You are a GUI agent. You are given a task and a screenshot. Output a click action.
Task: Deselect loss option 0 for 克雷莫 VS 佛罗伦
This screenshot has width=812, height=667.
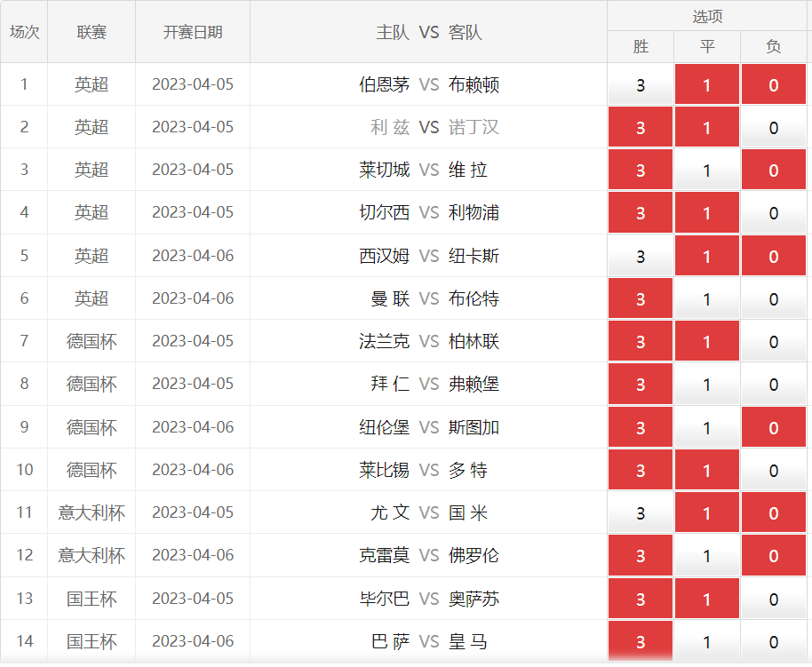[x=774, y=555]
